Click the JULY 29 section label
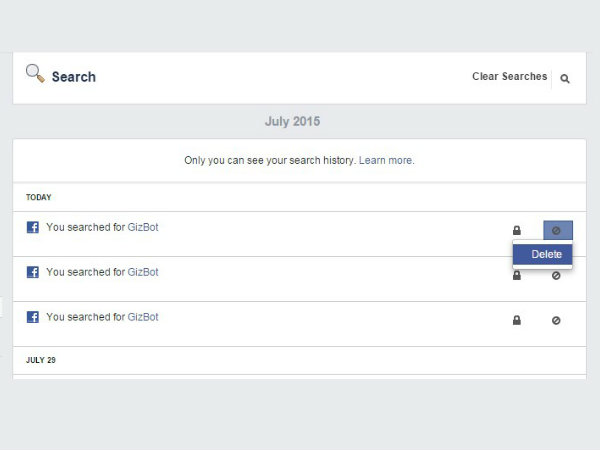600x450 pixels. [41, 360]
